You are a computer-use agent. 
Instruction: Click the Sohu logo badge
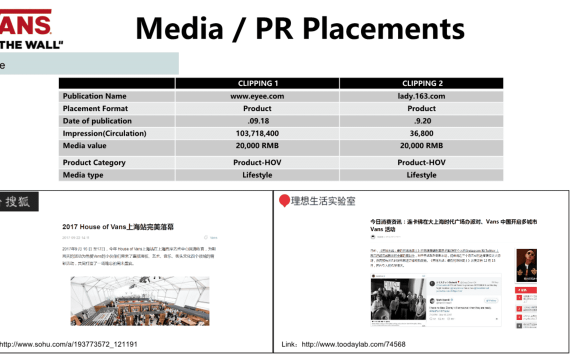pos(19,201)
